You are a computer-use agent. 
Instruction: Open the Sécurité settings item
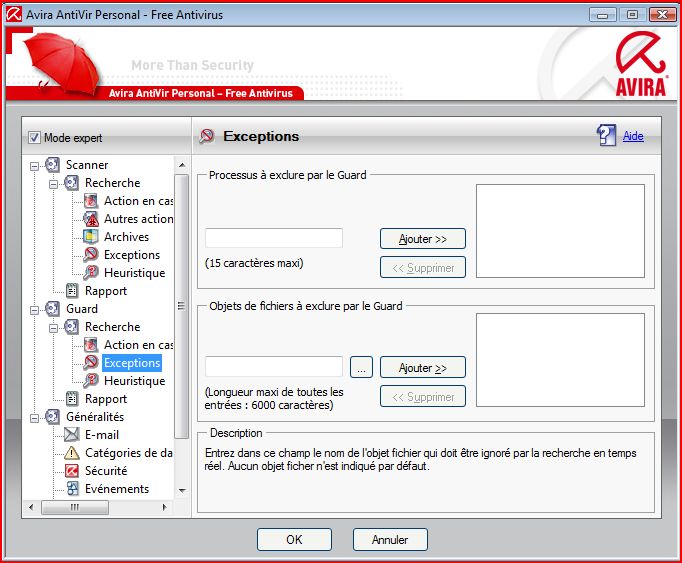point(106,471)
